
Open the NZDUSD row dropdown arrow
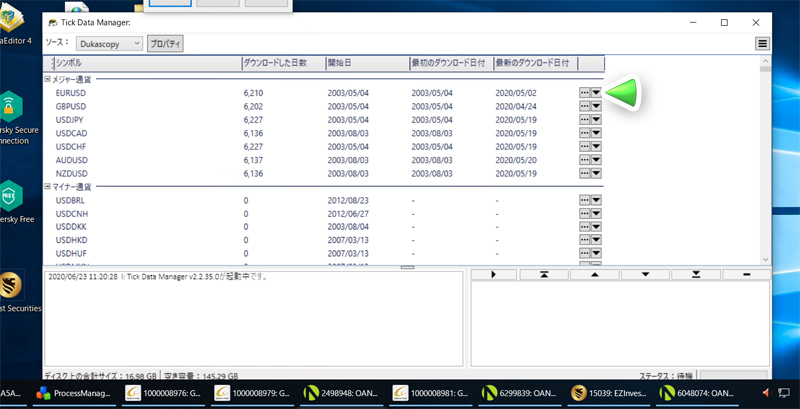pos(596,173)
